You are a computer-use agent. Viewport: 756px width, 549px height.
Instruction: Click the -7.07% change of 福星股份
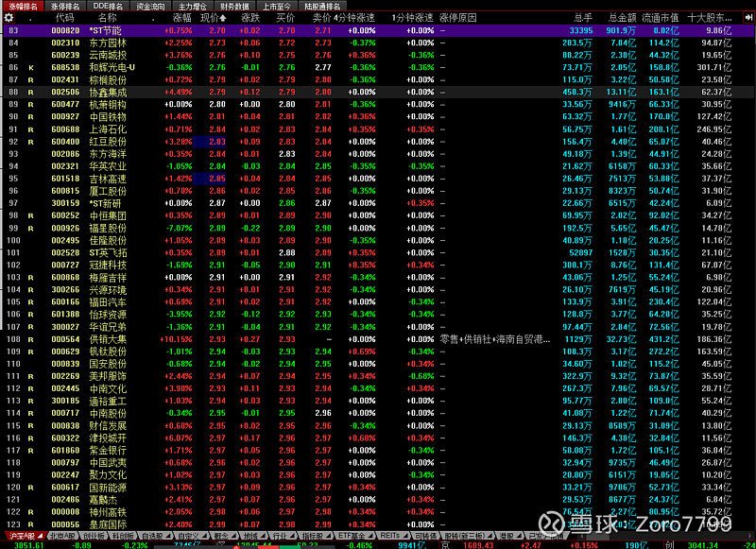tap(179, 229)
